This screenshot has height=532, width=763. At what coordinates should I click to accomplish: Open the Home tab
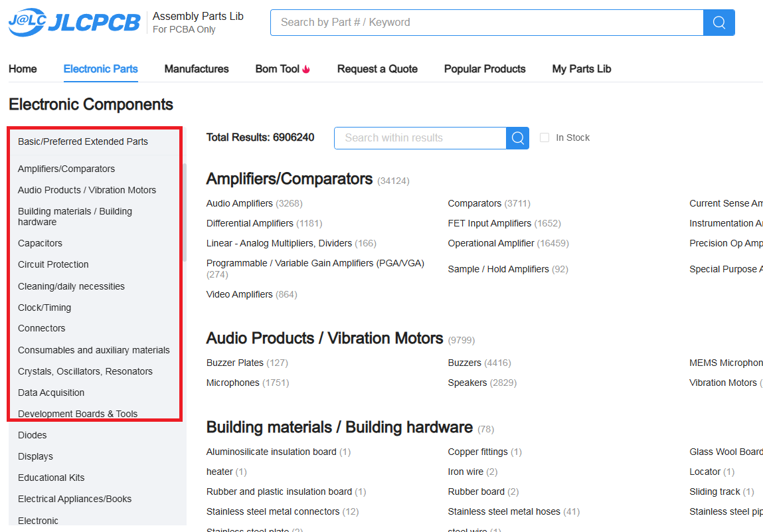(23, 69)
